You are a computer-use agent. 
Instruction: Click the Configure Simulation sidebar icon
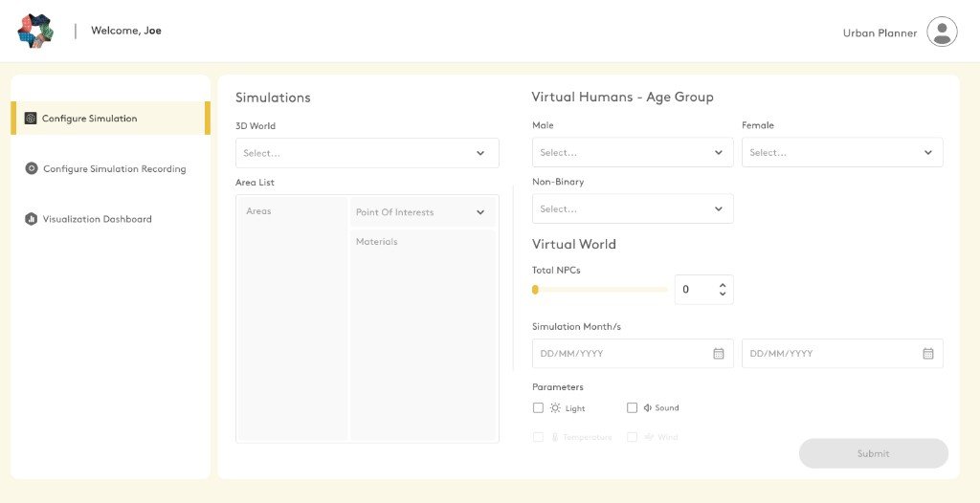tap(31, 118)
